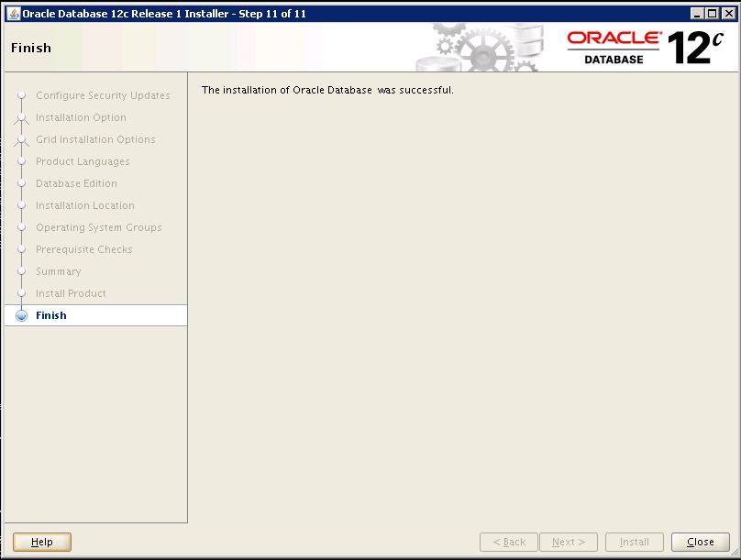The height and width of the screenshot is (560, 741).
Task: Select the Product Languages step
Action: click(x=83, y=161)
